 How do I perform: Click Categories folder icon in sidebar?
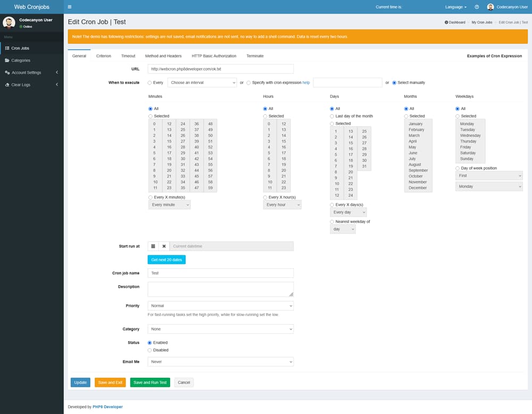point(7,61)
